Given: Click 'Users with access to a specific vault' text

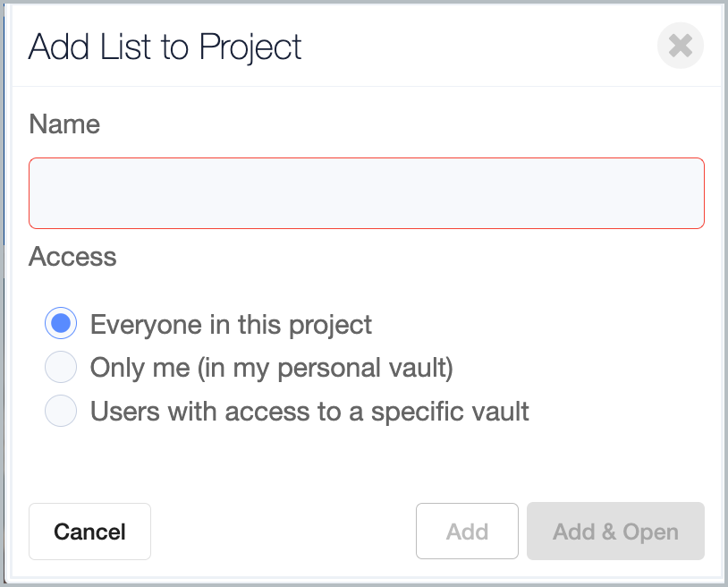Looking at the screenshot, I should [x=309, y=412].
